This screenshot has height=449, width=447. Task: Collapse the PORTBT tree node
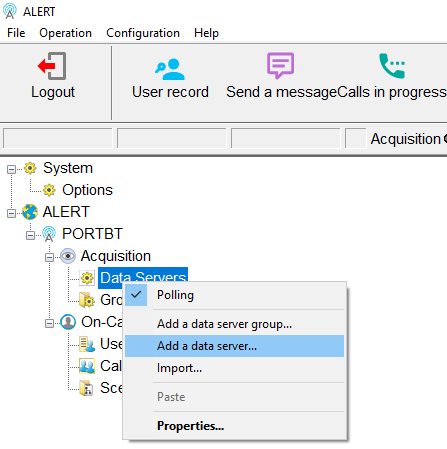pyautogui.click(x=30, y=235)
